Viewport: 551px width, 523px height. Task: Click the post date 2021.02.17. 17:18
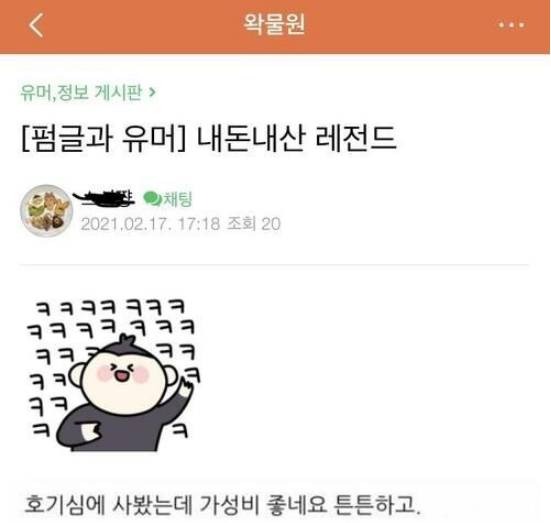[x=150, y=224]
